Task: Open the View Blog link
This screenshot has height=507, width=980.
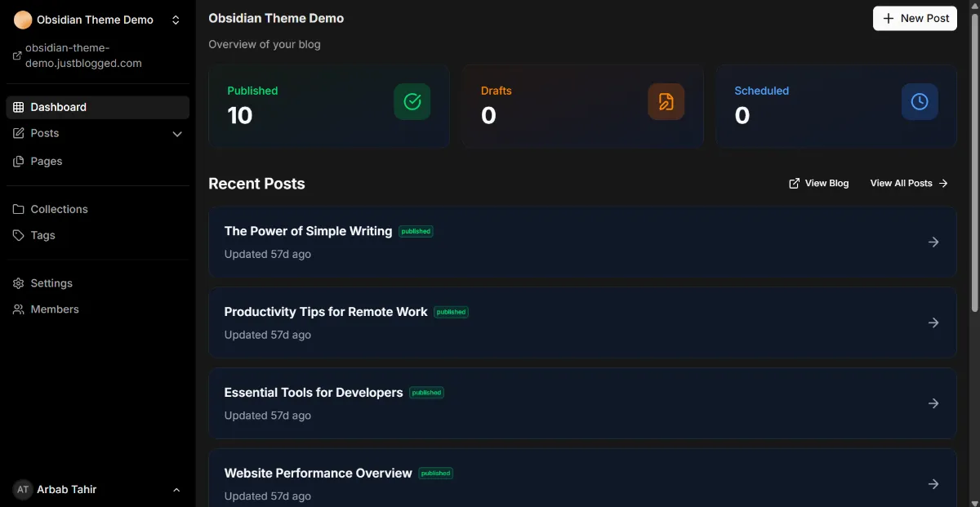Action: 818,183
